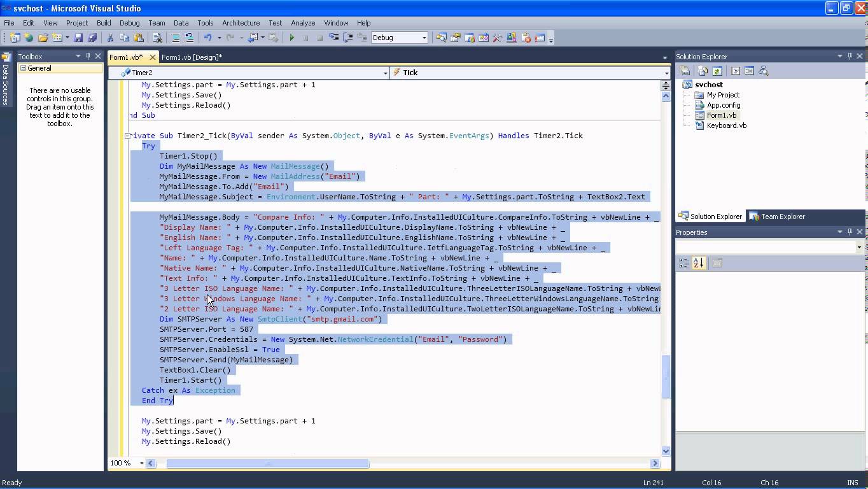Viewport: 868px width, 489px height.
Task: Collapse the General group in Toolbox
Action: 23,68
